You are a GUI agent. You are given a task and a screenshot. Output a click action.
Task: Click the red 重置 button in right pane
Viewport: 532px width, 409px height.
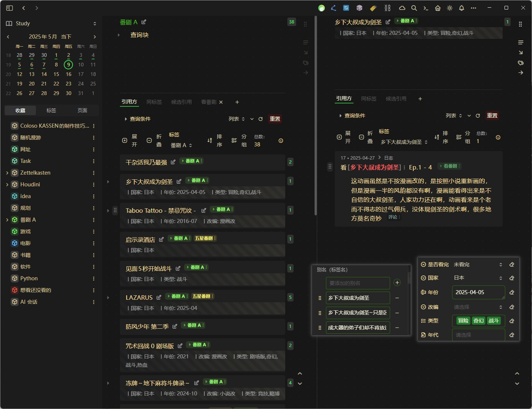pyautogui.click(x=492, y=116)
